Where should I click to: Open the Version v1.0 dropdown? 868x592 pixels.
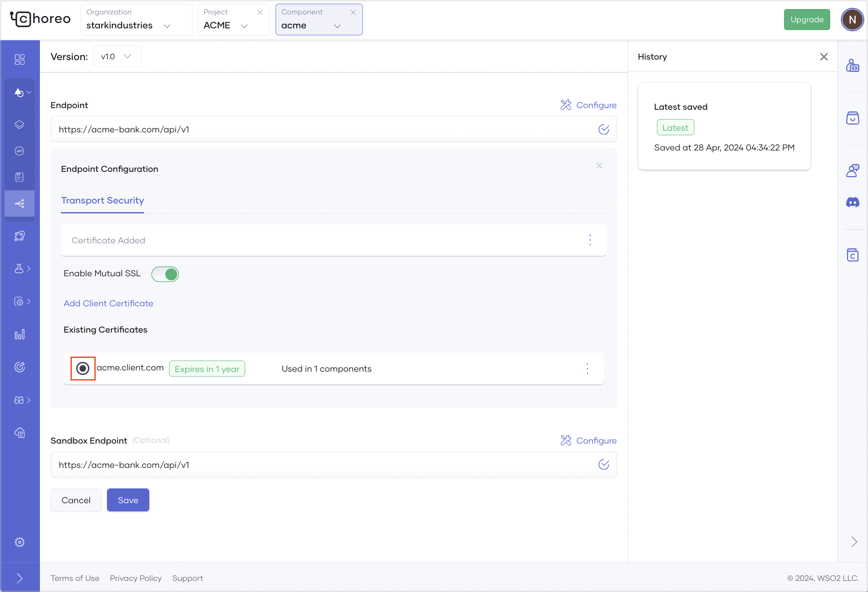click(117, 56)
